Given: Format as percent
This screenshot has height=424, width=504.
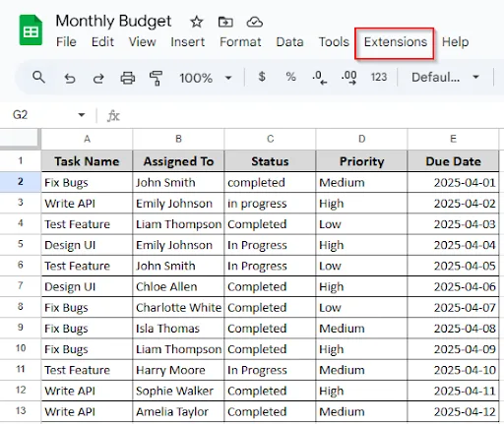Looking at the screenshot, I should (290, 77).
